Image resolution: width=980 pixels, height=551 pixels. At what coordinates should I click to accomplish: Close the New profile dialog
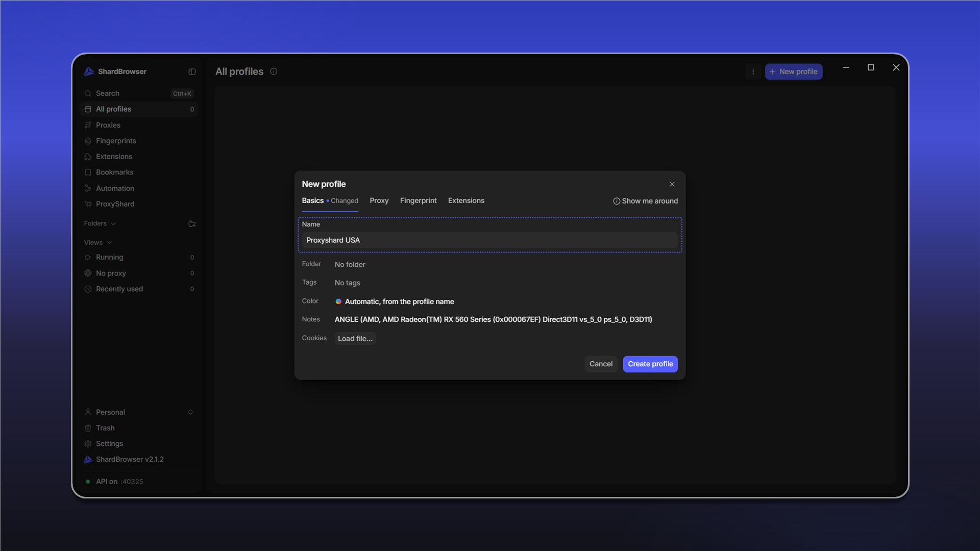[x=672, y=184]
